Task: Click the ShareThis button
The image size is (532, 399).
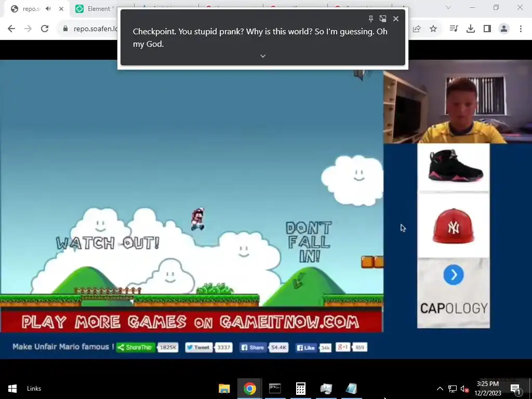Action: pos(136,348)
